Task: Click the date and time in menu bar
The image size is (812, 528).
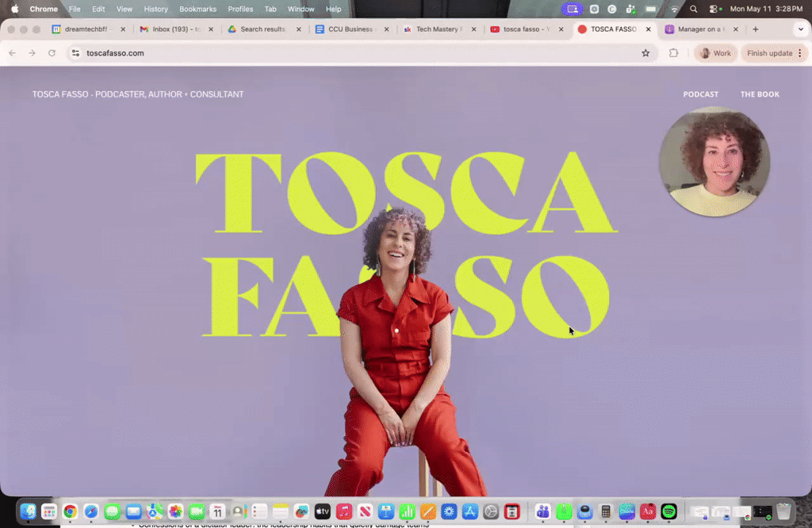Action: (x=766, y=9)
